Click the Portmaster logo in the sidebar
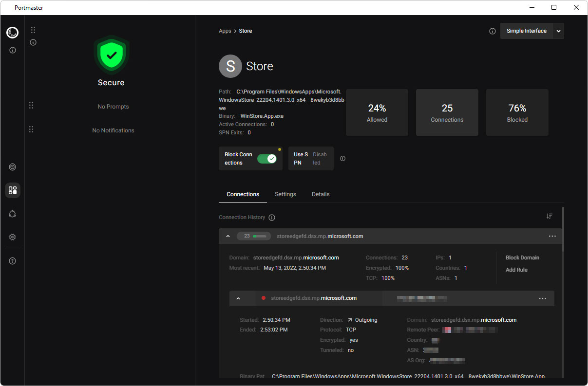 point(12,33)
